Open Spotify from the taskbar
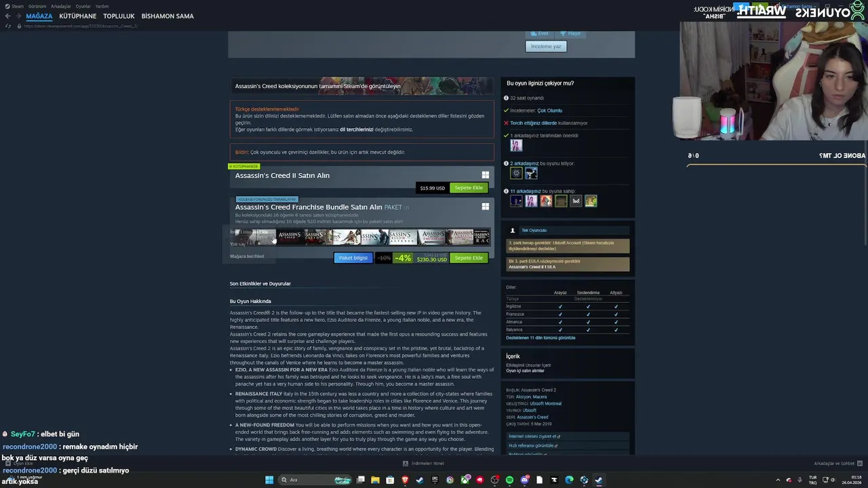This screenshot has height=488, width=868. [x=509, y=480]
